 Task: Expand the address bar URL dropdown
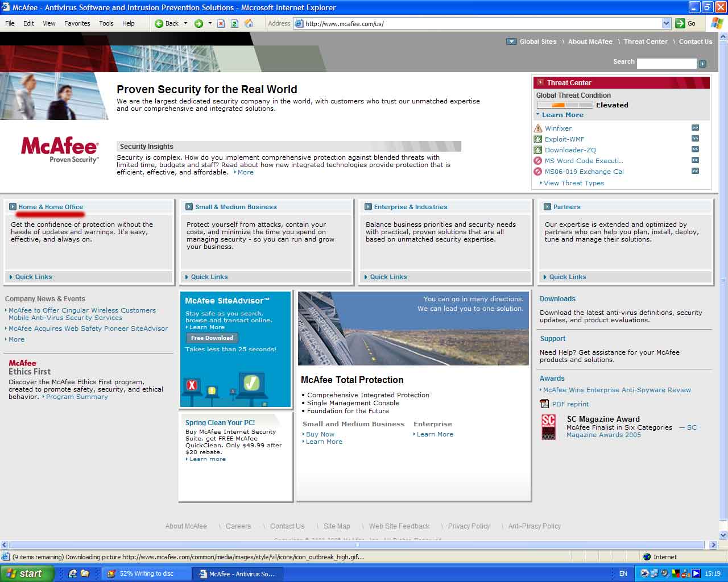click(x=667, y=23)
